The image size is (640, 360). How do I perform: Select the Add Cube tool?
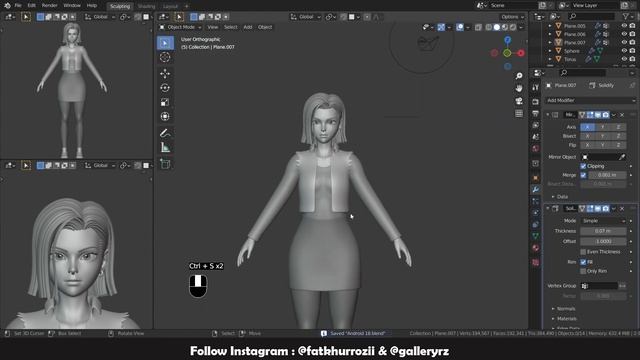(165, 164)
